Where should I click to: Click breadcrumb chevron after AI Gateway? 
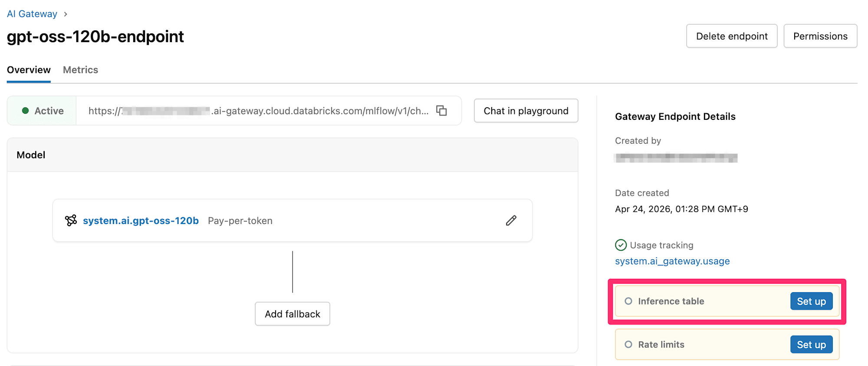coord(66,14)
